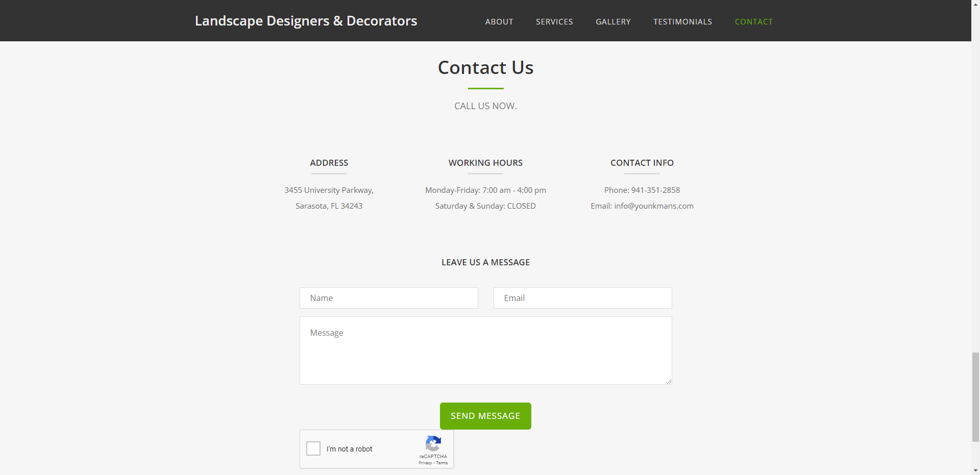Click the reCAPTCHA logo icon

(x=433, y=443)
